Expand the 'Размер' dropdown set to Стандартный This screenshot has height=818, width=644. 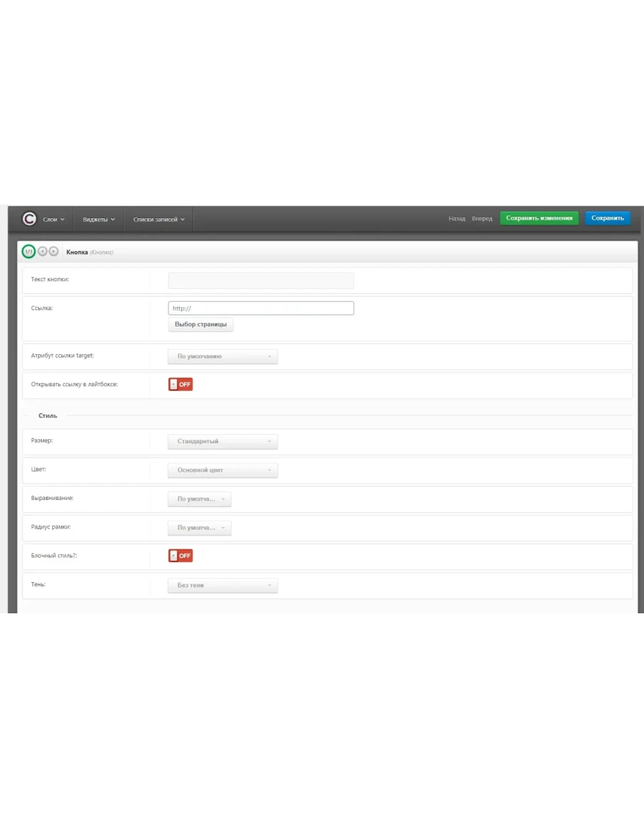pos(222,441)
